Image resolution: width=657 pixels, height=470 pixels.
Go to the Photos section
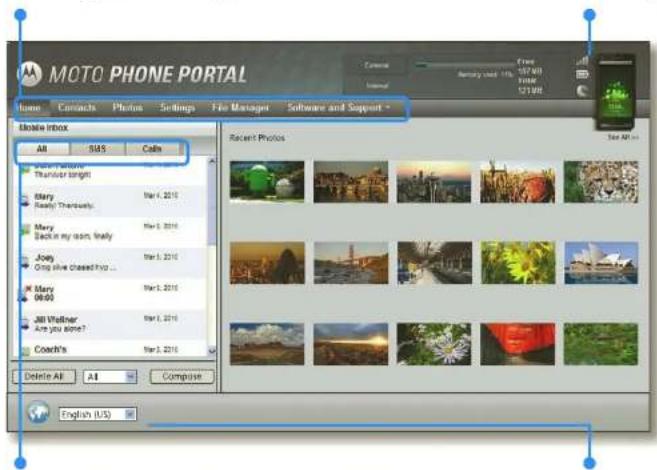127,108
